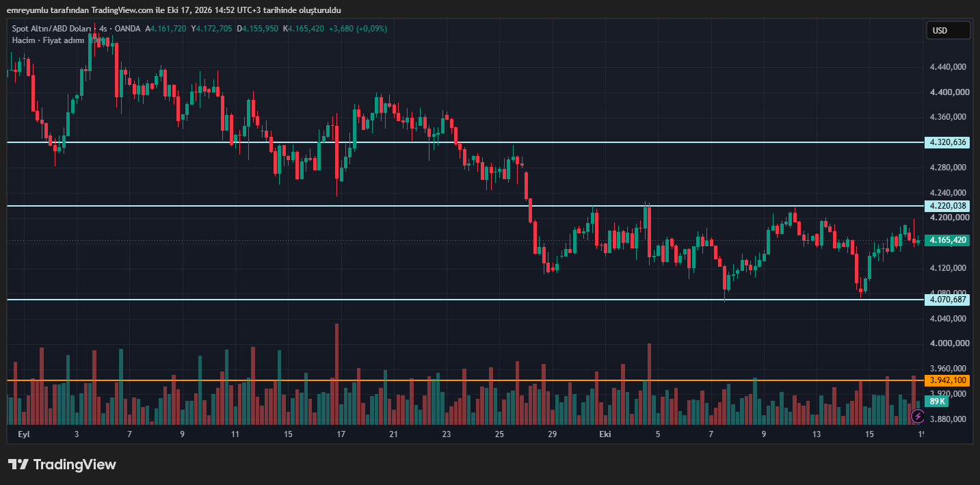The image size is (980, 485).
Task: Select the Hacim · Fiyat adımı indicator label
Action: pos(48,40)
